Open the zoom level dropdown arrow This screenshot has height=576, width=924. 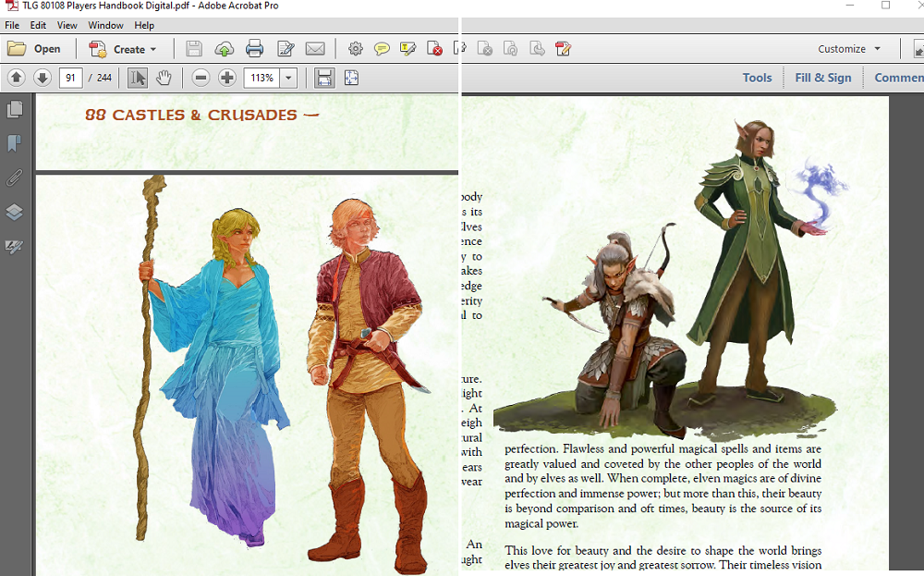(x=288, y=78)
